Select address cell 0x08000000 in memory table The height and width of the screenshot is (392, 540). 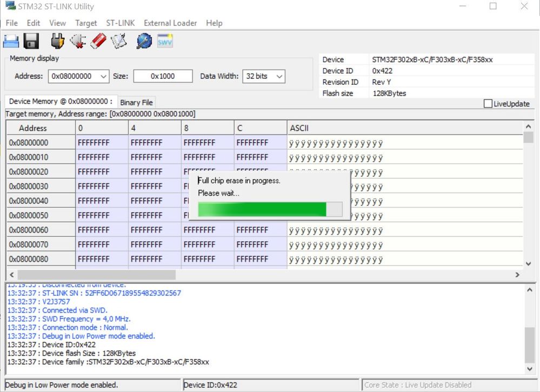[x=41, y=143]
